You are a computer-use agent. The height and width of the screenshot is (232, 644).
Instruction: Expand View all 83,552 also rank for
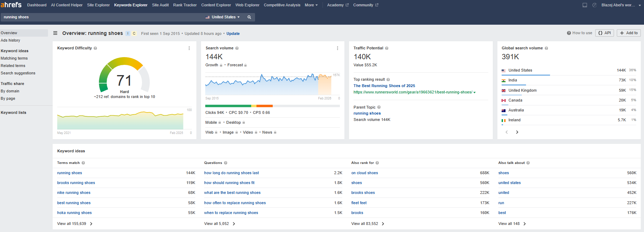coord(368,224)
